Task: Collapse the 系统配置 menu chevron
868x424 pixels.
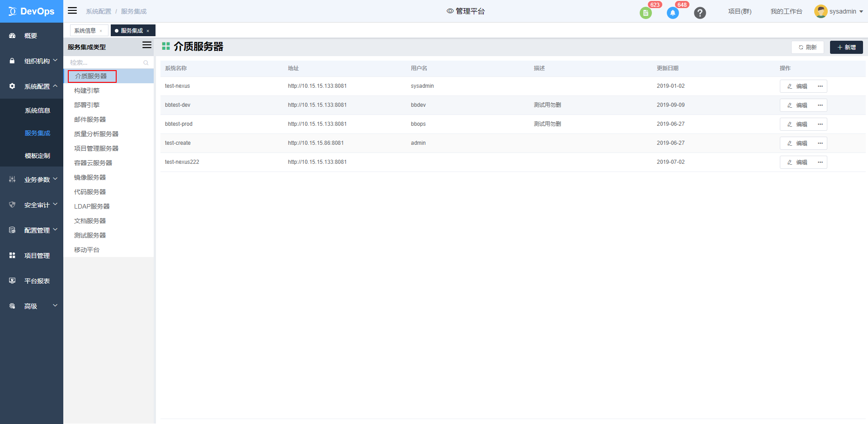Action: click(x=55, y=85)
